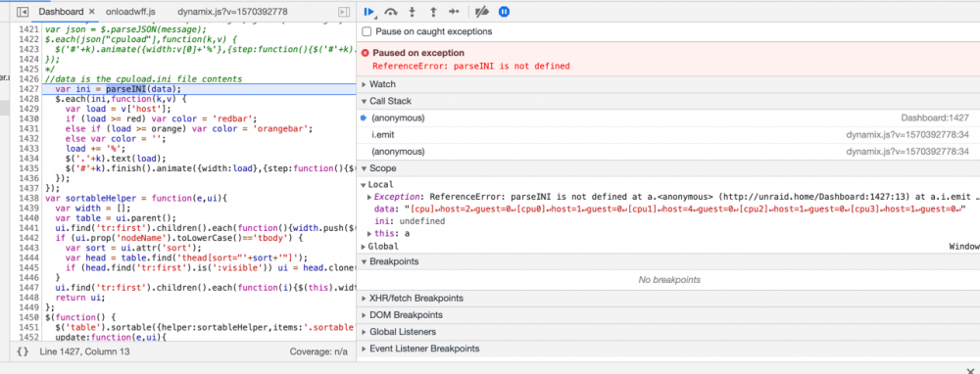Step into next function call
980x374 pixels.
click(412, 11)
